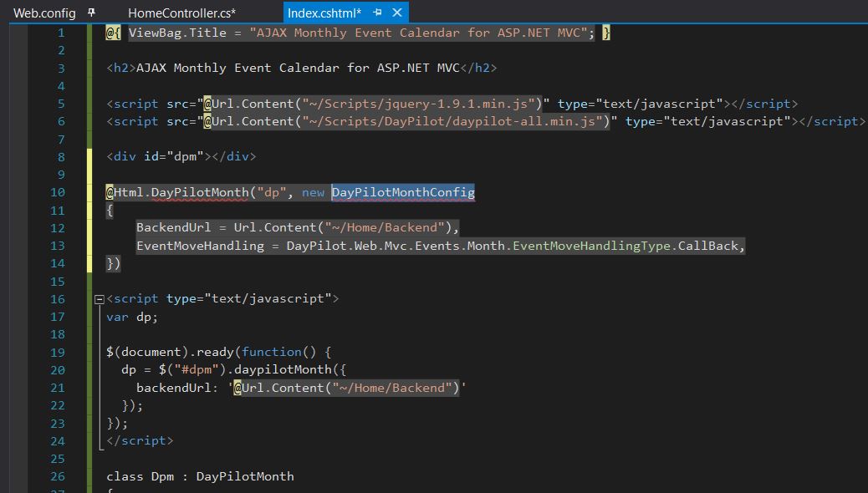The width and height of the screenshot is (868, 493).
Task: Click BackendUrl property on line 12
Action: (173, 227)
